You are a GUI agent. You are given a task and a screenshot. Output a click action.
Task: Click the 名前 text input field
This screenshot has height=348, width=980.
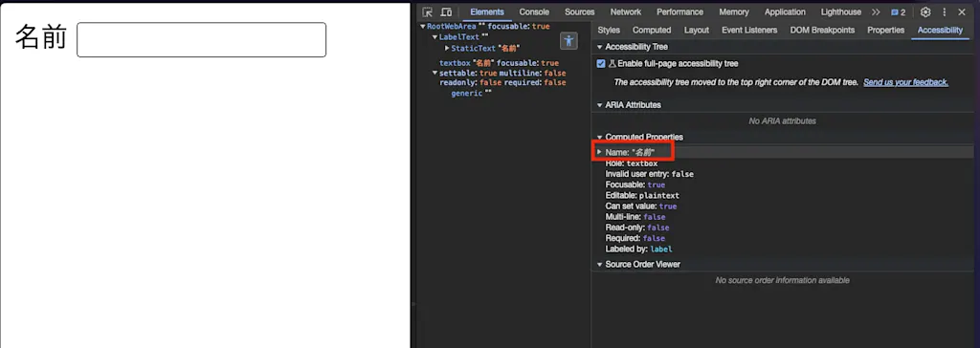click(201, 40)
